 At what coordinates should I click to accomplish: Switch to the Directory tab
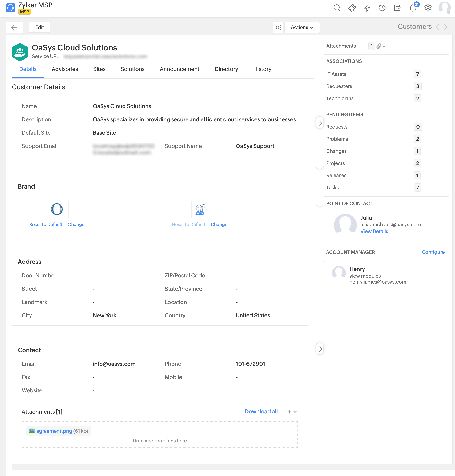pyautogui.click(x=226, y=69)
